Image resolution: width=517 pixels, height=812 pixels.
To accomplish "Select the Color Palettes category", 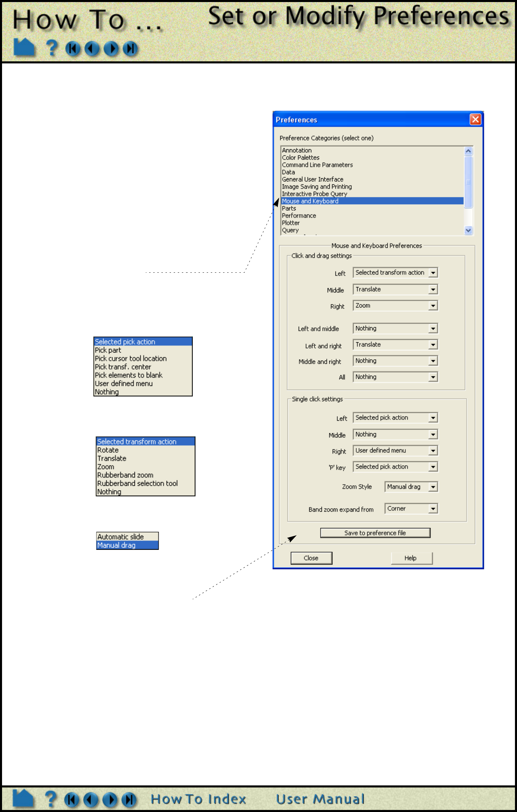I will click(x=372, y=157).
